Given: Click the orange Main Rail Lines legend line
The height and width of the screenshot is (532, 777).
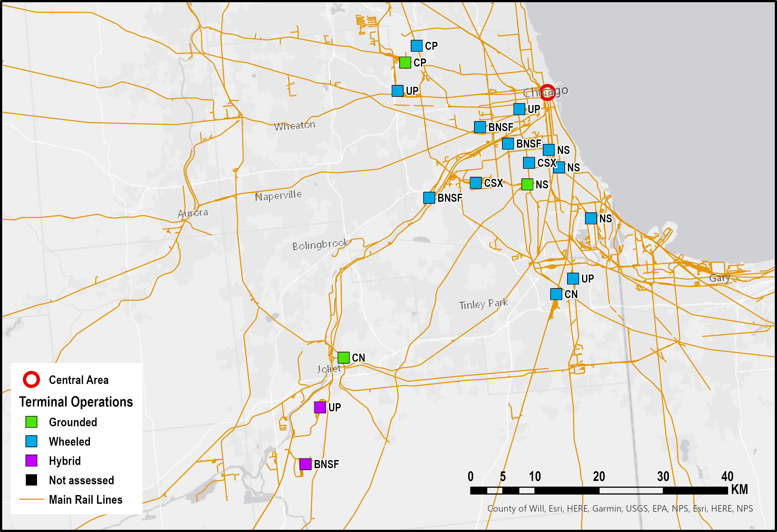Looking at the screenshot, I should point(32,499).
